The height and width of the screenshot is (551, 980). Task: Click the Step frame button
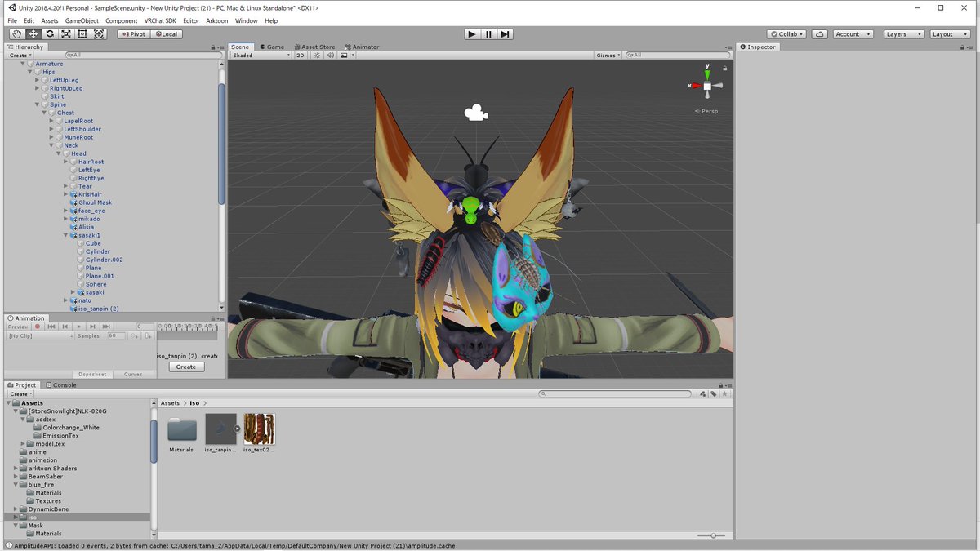[506, 34]
